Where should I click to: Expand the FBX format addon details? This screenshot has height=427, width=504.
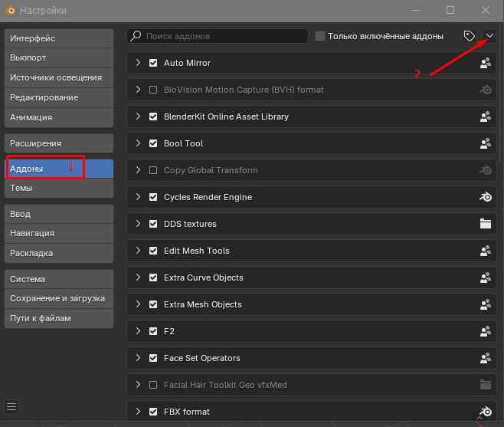coord(138,412)
